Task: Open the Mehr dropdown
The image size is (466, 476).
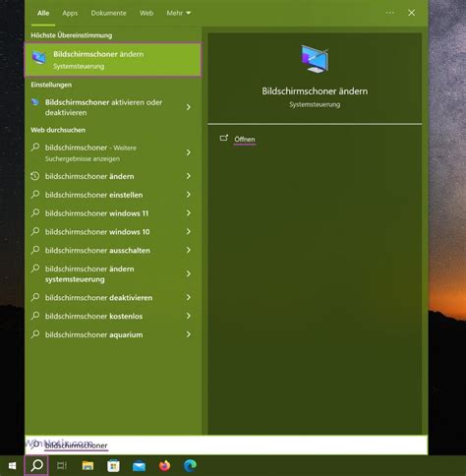Action: click(179, 13)
